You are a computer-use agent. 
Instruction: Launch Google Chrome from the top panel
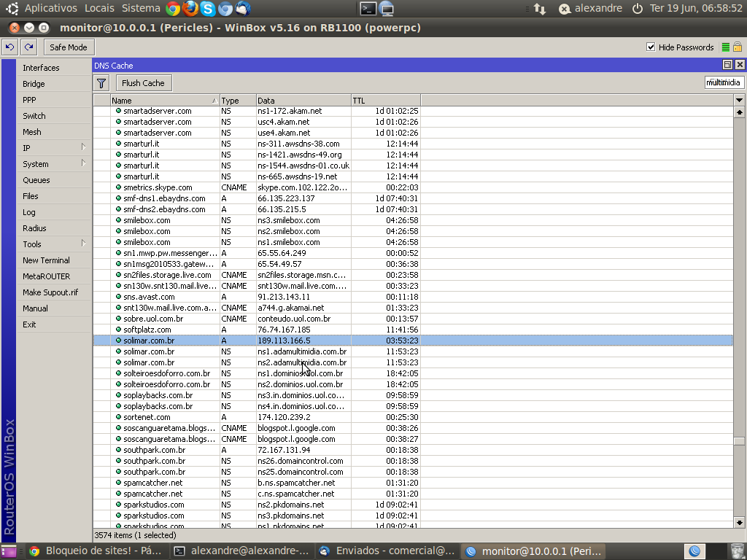(x=173, y=9)
